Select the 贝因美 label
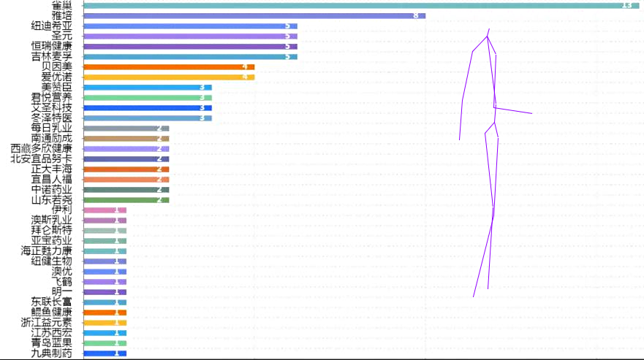This screenshot has width=644, height=360. point(57,67)
